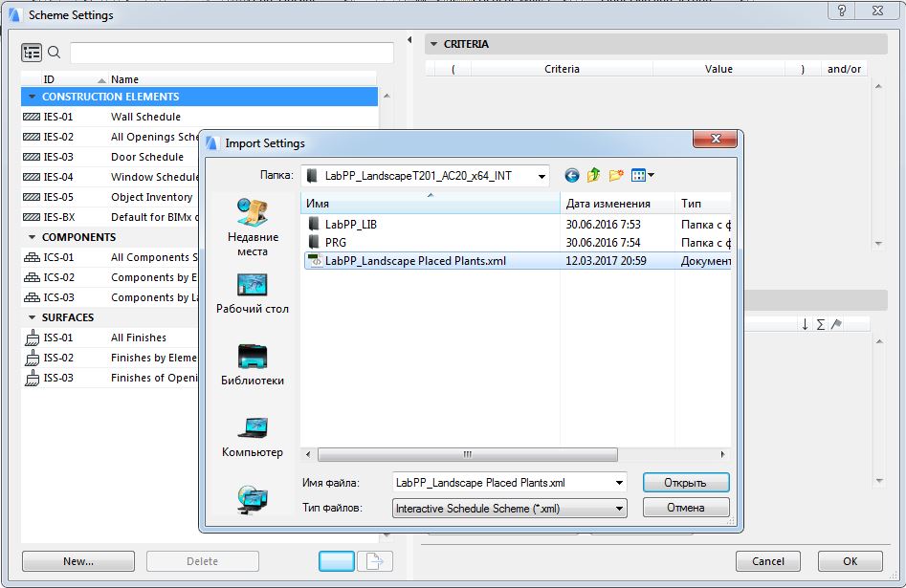Viewport: 906px width, 588px height.
Task: Open Computer (Компьютер) shortcut
Action: point(253,437)
